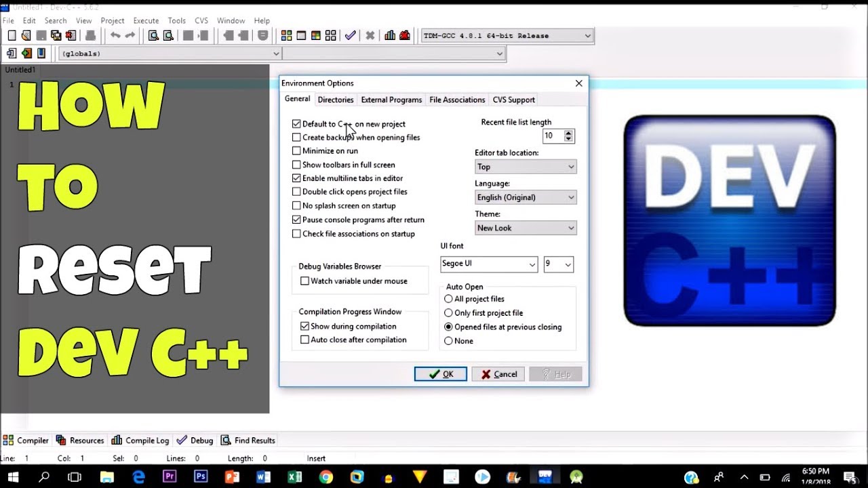
Task: Click the Debug checkmark toolbar icon
Action: [x=350, y=36]
